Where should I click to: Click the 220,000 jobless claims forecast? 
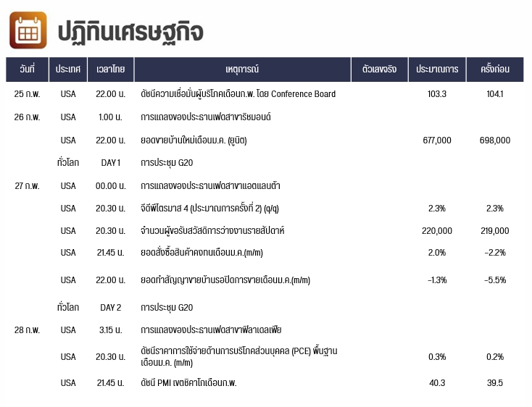[437, 231]
